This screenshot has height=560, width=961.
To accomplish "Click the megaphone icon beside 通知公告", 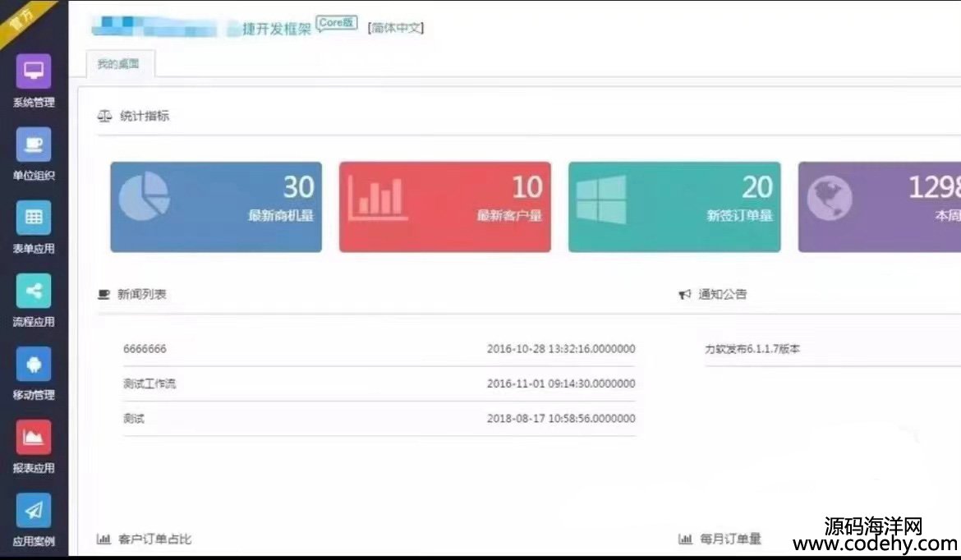I will click(684, 295).
